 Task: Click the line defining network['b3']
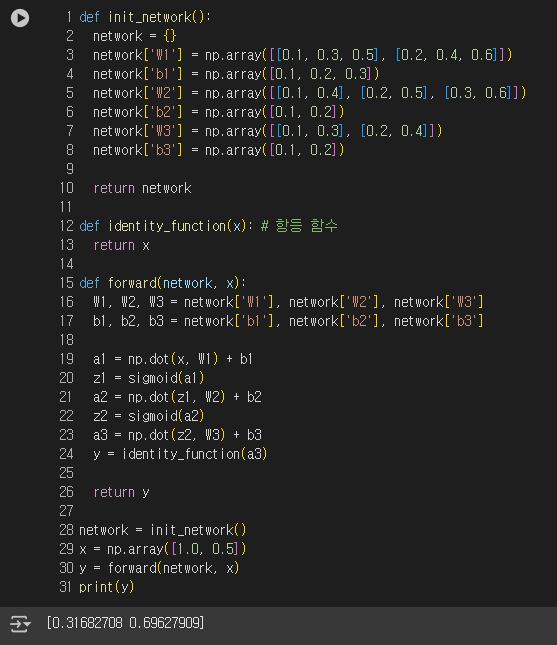click(x=218, y=150)
